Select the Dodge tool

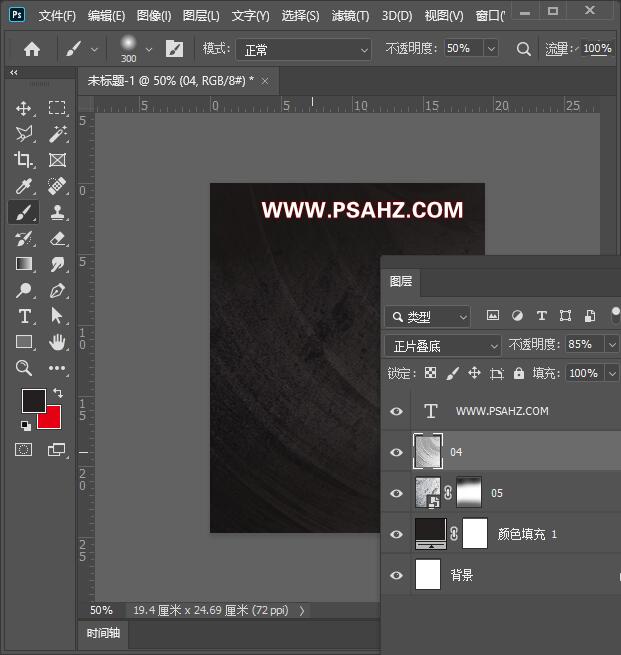pyautogui.click(x=23, y=290)
